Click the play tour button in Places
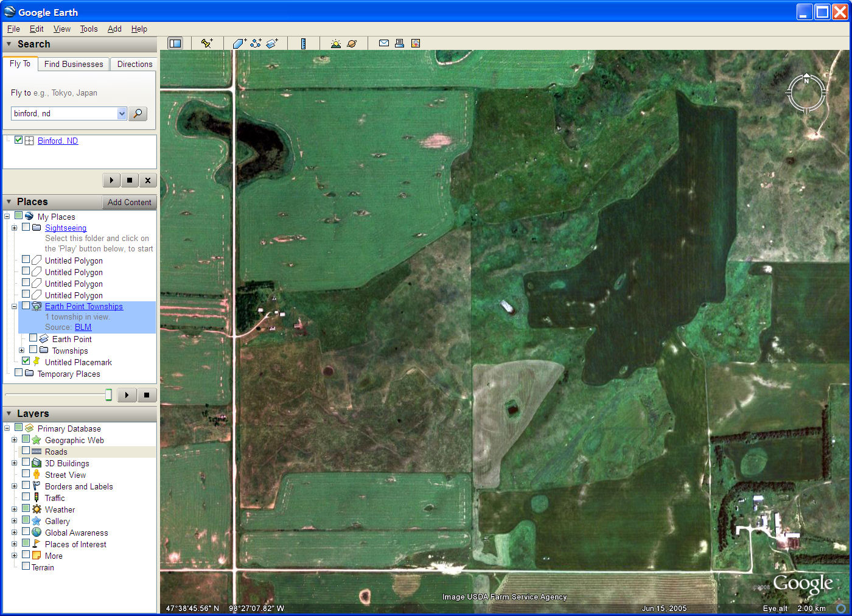Viewport: 852px width, 616px height. [127, 395]
